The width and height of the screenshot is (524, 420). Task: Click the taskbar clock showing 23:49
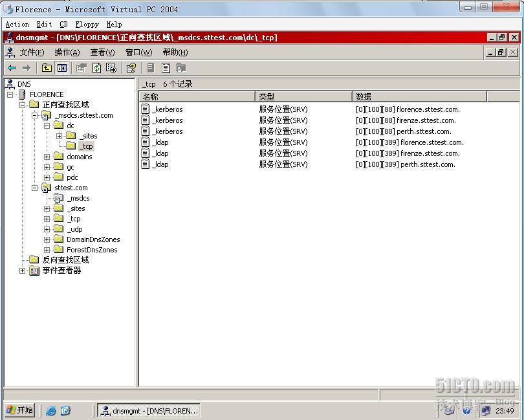[505, 411]
